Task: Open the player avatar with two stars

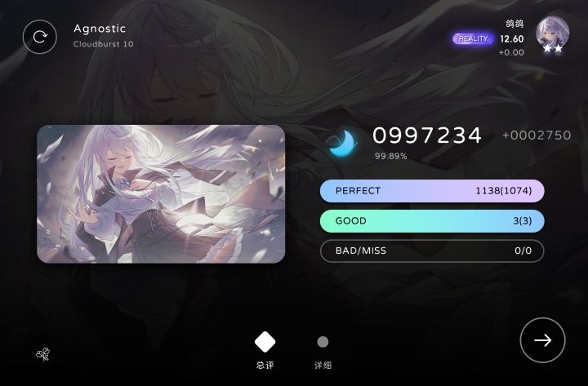Action: (x=552, y=35)
